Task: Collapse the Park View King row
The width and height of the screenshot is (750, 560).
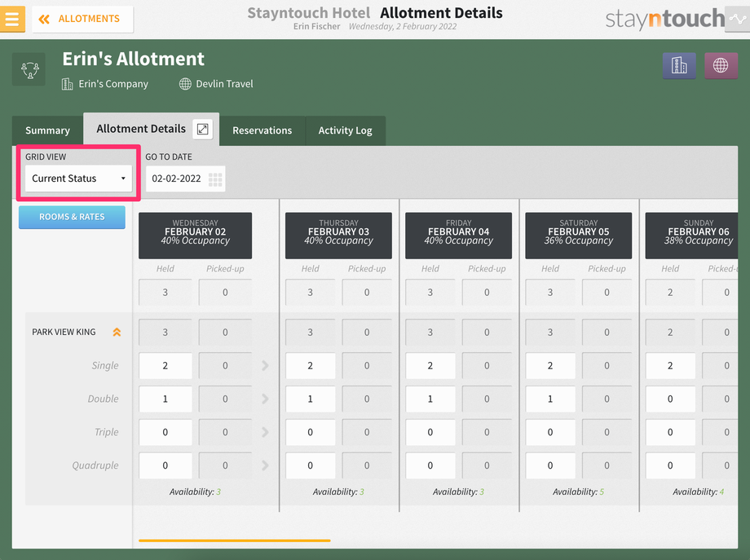Action: tap(117, 332)
